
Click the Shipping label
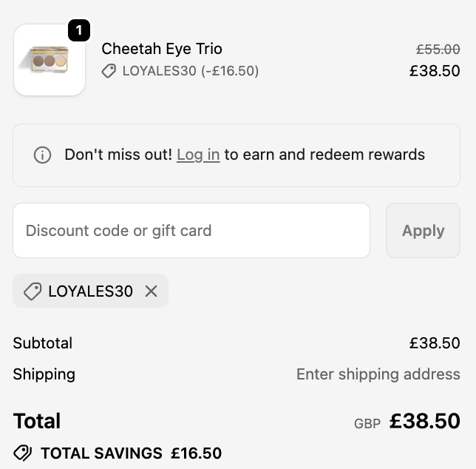coord(44,374)
